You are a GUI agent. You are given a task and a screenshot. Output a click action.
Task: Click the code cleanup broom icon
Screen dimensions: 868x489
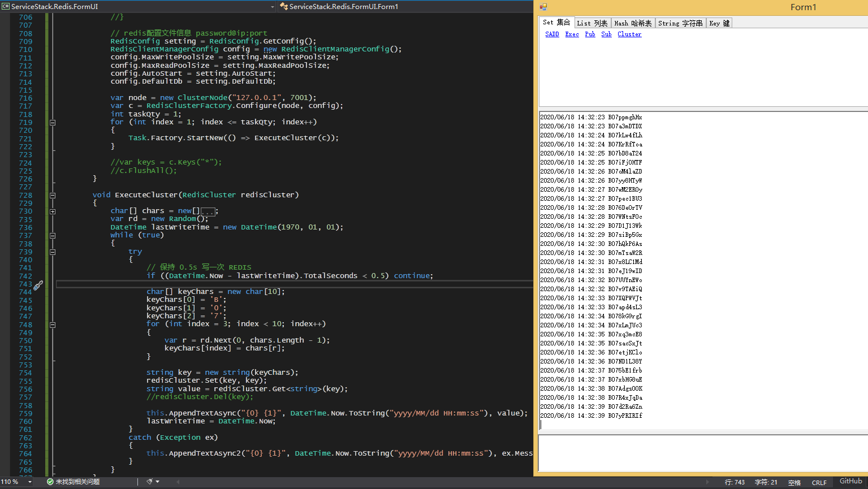pyautogui.click(x=150, y=482)
